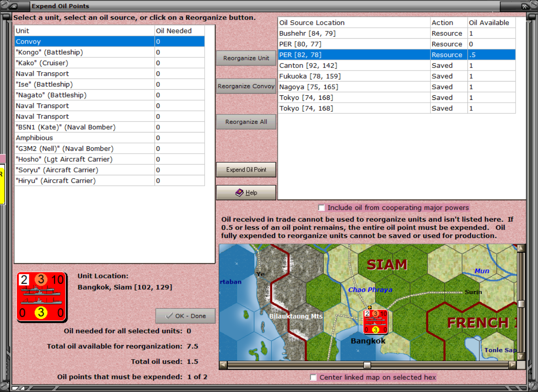Select the "B5N1 (Kate)" Naval Bomber row
The image size is (538, 392).
click(x=109, y=127)
